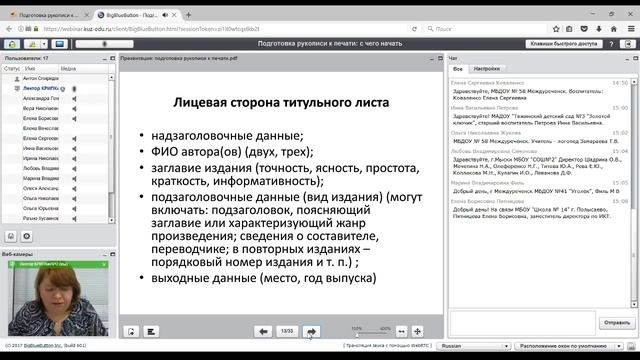
Task: Reload the page with the refresh icon
Action: [x=414, y=29]
